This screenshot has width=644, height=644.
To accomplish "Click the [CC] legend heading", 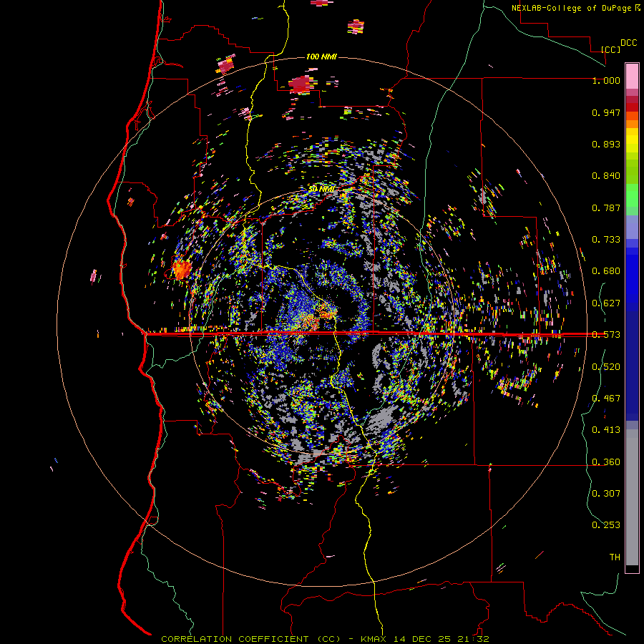I will click(x=611, y=49).
